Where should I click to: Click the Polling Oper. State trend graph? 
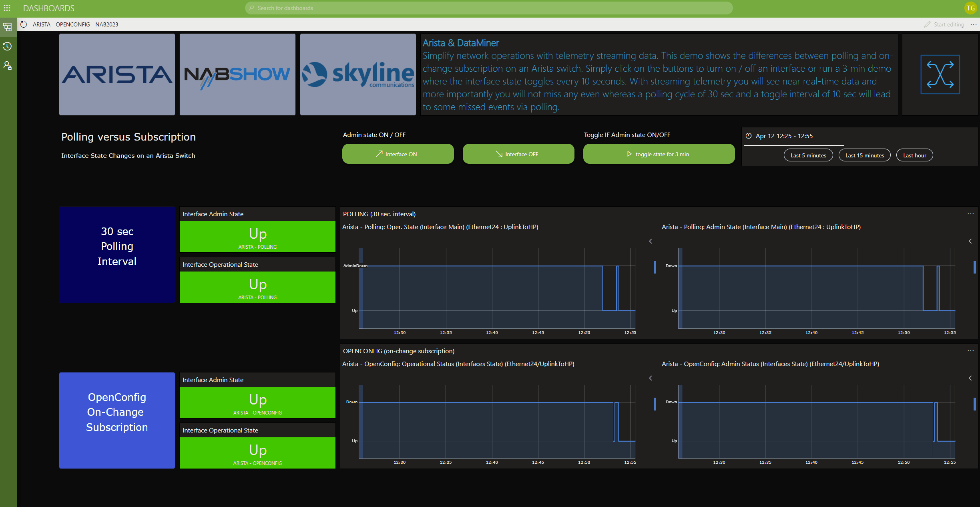click(496, 288)
